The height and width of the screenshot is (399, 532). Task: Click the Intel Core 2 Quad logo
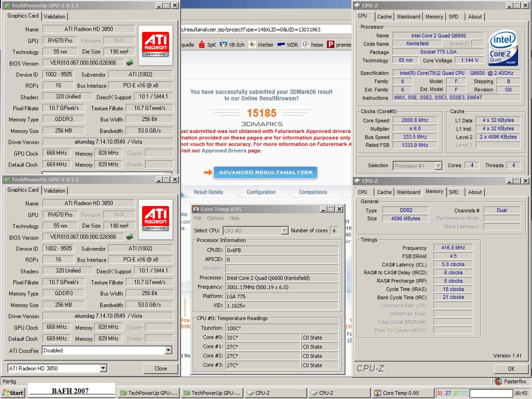[x=503, y=48]
